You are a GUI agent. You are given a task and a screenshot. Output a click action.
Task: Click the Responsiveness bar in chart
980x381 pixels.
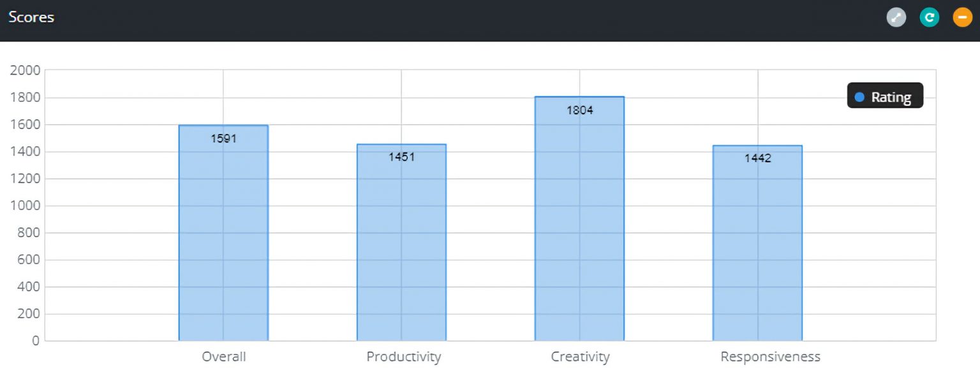[757, 249]
